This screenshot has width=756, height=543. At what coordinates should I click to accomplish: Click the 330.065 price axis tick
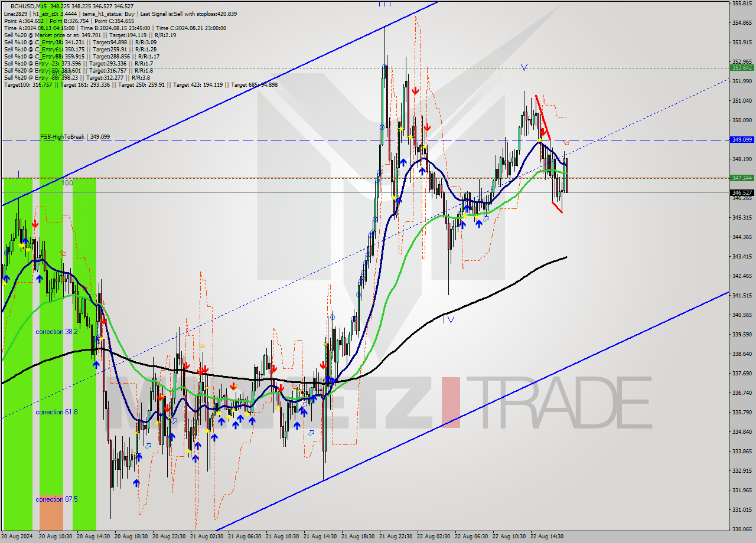(x=742, y=529)
